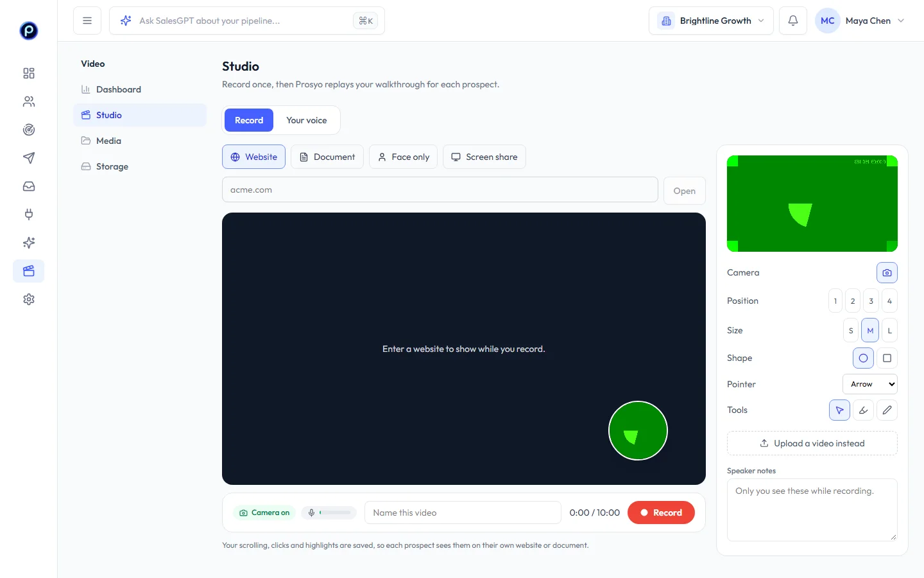
Task: Choose small camera size S
Action: [x=851, y=330]
